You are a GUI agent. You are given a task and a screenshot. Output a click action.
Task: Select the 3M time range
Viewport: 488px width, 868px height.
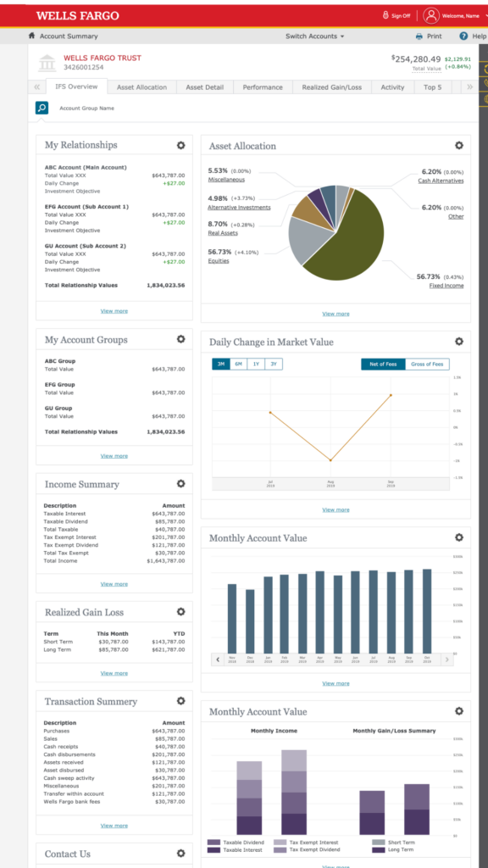coord(221,364)
